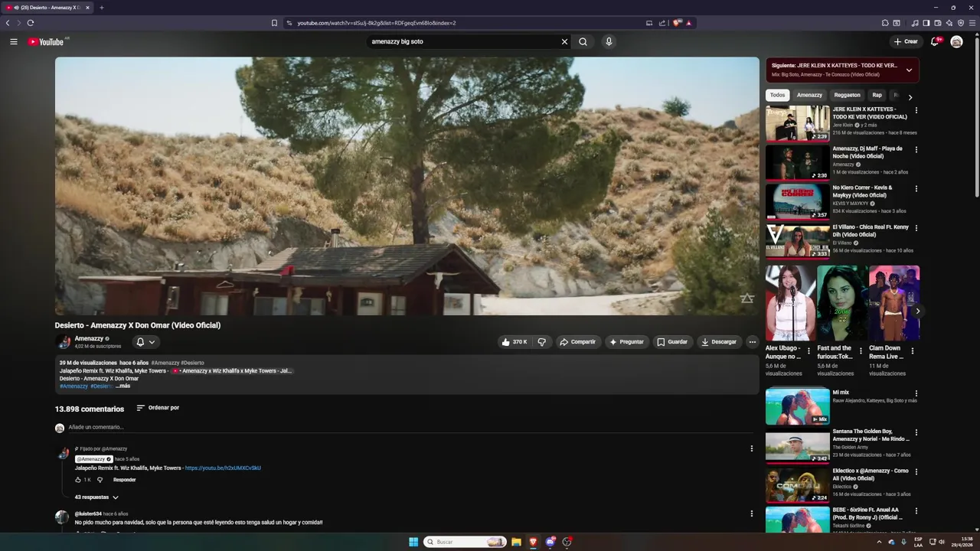Dislike the Desierto video
Image resolution: width=980 pixels, height=551 pixels.
point(541,342)
